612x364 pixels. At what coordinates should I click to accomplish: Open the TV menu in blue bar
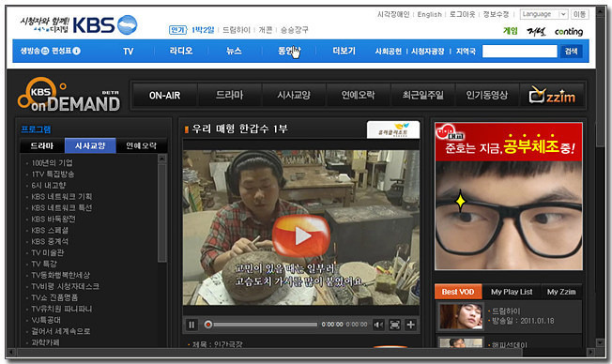click(128, 51)
